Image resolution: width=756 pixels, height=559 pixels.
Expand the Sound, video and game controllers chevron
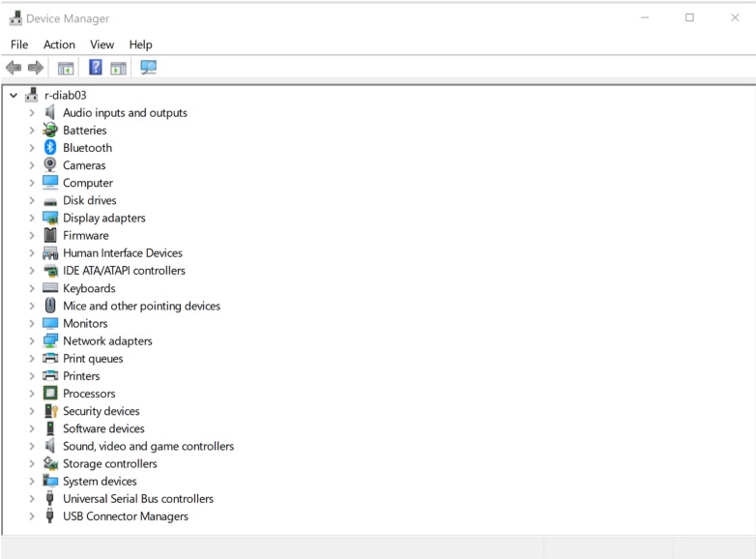tap(32, 446)
